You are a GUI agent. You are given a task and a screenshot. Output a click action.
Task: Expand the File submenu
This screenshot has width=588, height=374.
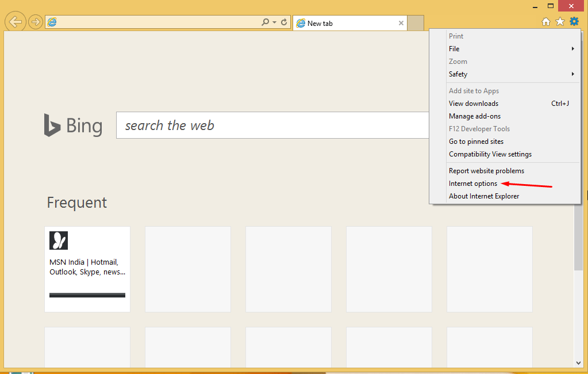click(x=513, y=49)
